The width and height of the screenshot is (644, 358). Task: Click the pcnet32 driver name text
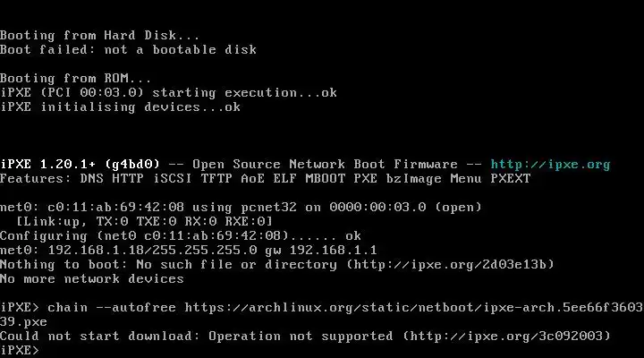(x=268, y=207)
